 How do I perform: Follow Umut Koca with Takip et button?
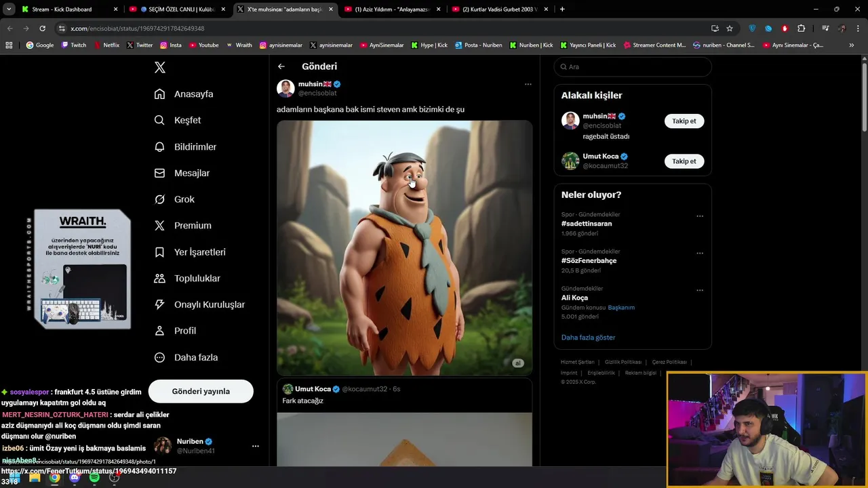tap(684, 161)
